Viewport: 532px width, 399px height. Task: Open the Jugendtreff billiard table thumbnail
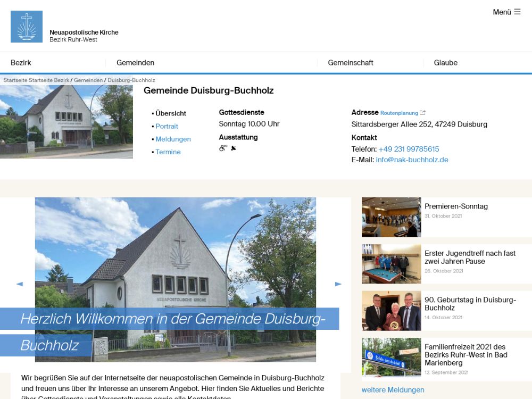click(x=391, y=264)
